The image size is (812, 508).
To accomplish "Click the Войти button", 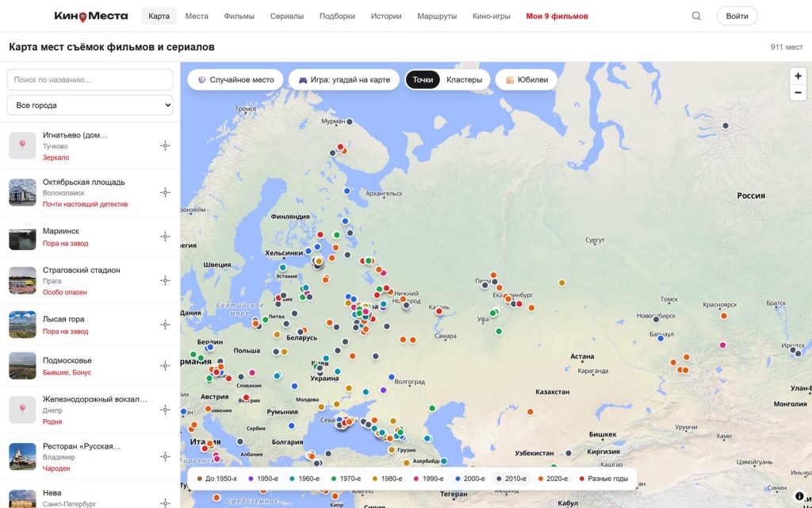I will click(x=737, y=16).
